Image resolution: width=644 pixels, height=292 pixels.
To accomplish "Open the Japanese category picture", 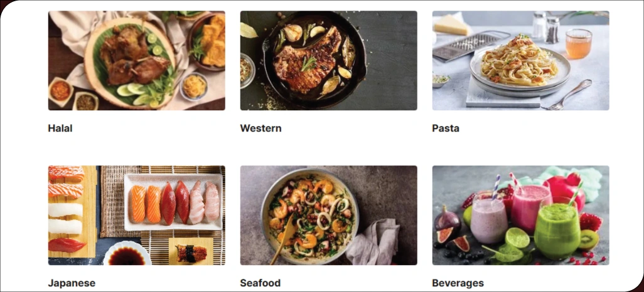I will (x=136, y=216).
